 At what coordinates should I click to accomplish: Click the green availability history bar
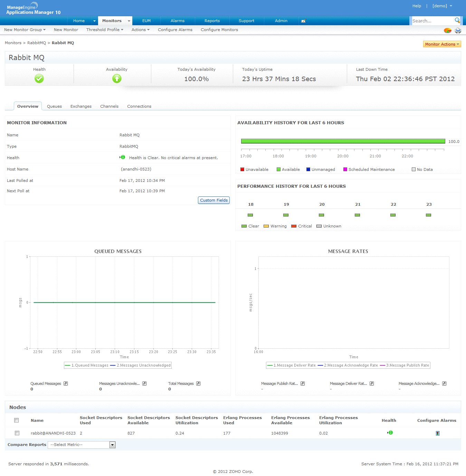coord(343,141)
